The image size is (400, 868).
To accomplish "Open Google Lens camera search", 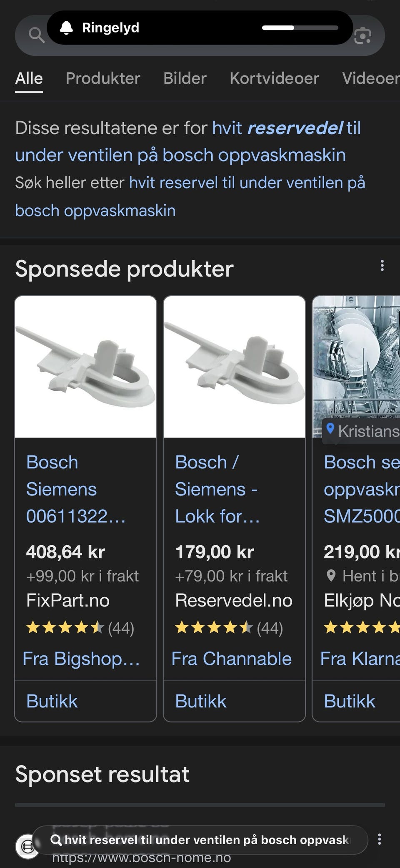I will tap(362, 36).
